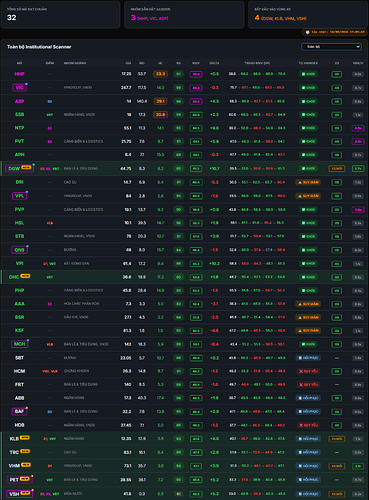
Task: Open the 'Toàn bộ' filter dropdown
Action: (331, 47)
